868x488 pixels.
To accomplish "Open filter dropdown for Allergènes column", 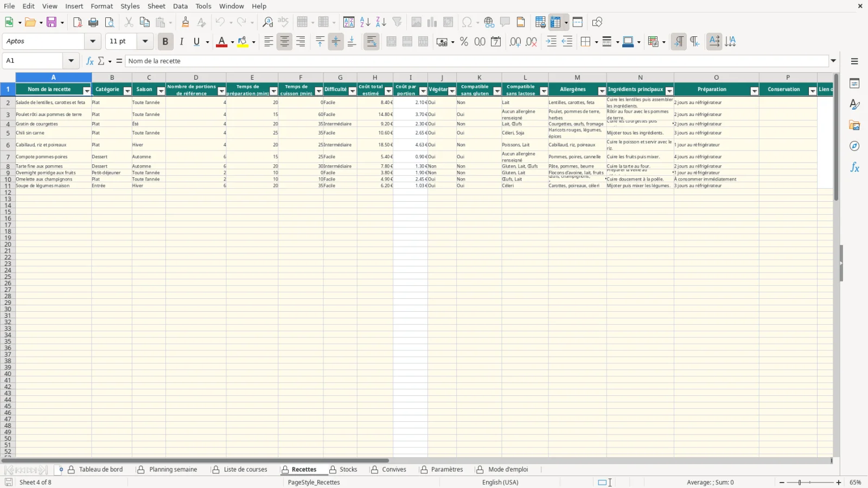I will click(602, 91).
